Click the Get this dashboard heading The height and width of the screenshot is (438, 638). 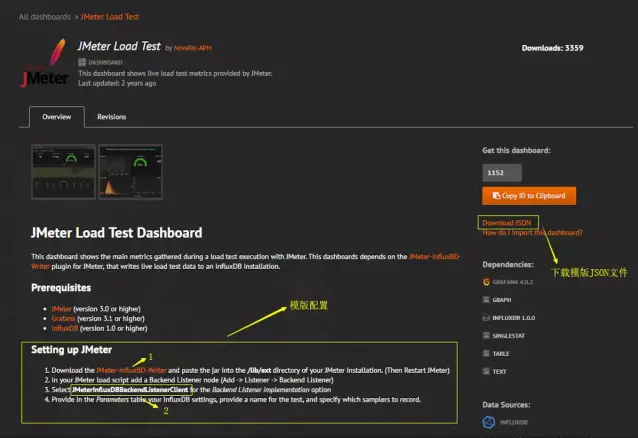(x=516, y=150)
